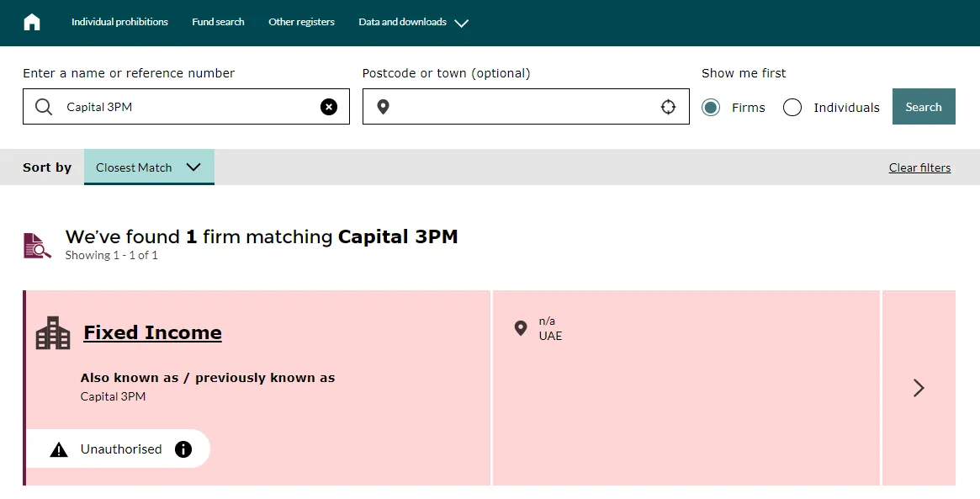
Task: Use current location crosshair icon
Action: coord(668,107)
